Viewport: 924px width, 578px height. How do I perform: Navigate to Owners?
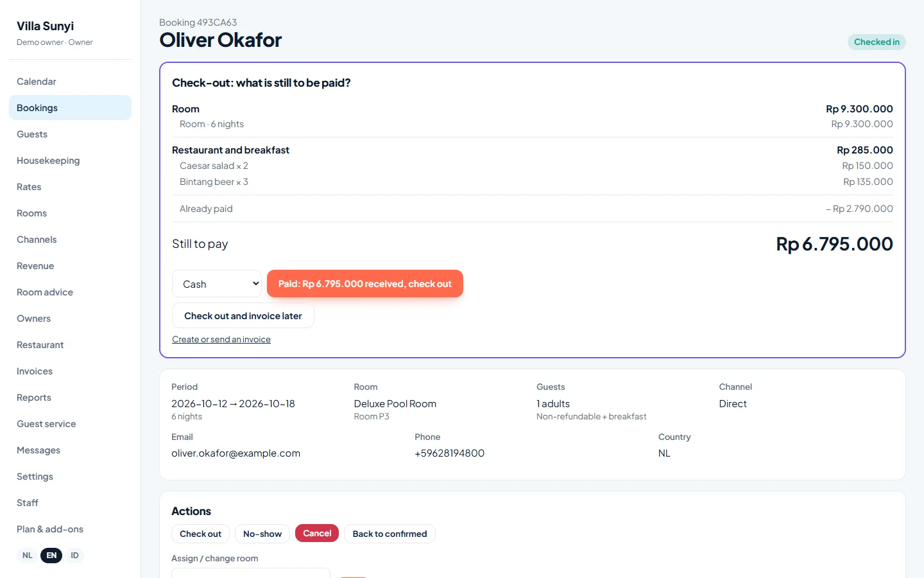click(70, 319)
